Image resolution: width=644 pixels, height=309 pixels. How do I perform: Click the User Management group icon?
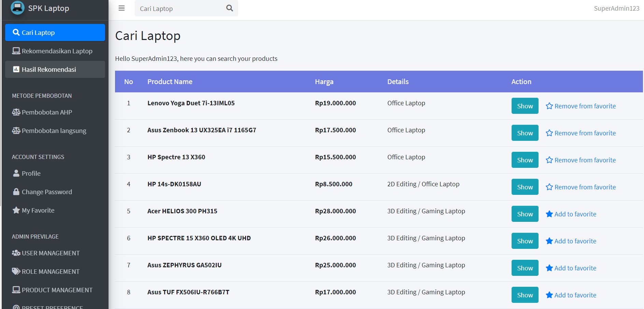point(16,253)
